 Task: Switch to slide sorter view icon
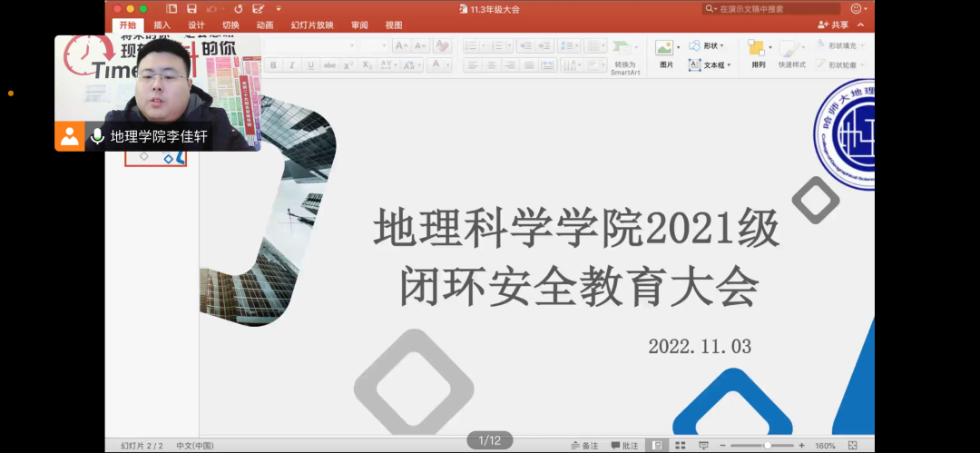coord(680,446)
